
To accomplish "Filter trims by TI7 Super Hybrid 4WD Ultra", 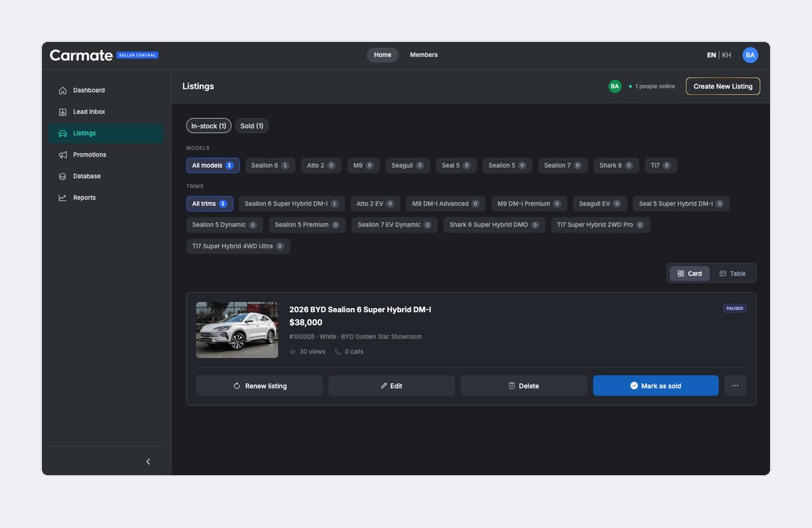I will point(238,246).
